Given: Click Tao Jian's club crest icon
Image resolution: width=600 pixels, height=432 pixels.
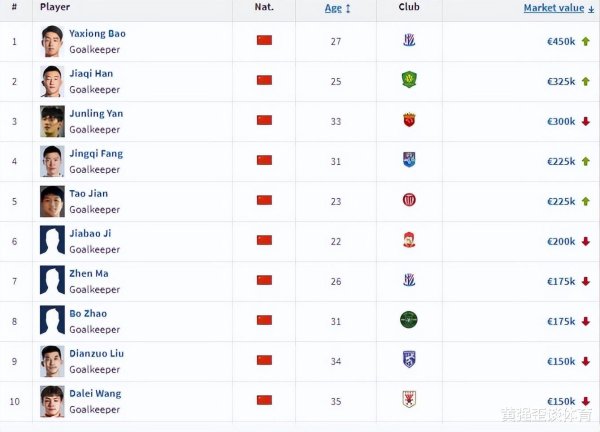Looking at the screenshot, I should 408,200.
